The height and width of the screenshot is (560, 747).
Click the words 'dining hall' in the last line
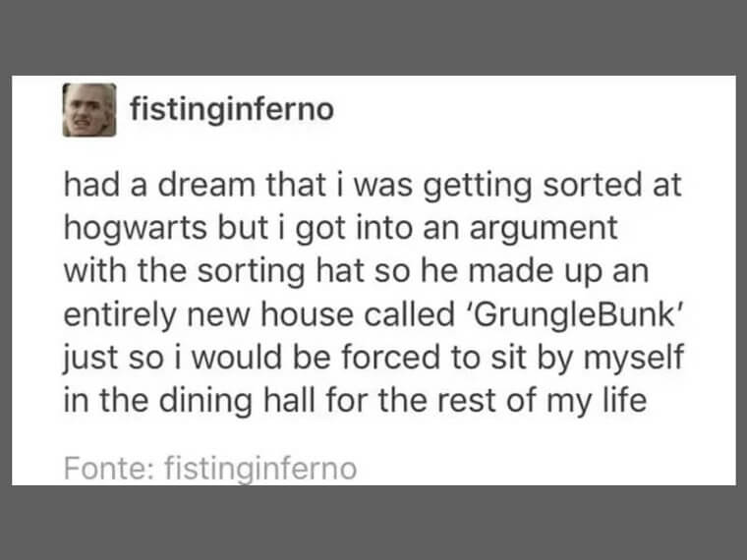237,401
